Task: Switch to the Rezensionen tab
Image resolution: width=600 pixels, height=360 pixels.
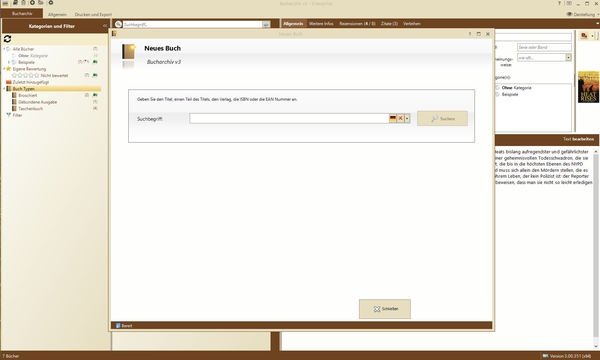Action: (x=357, y=24)
